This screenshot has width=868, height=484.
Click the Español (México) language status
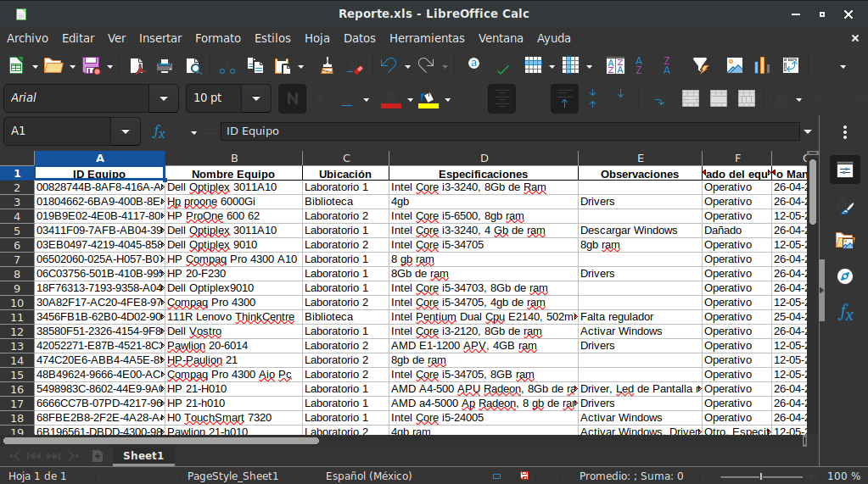(x=369, y=476)
